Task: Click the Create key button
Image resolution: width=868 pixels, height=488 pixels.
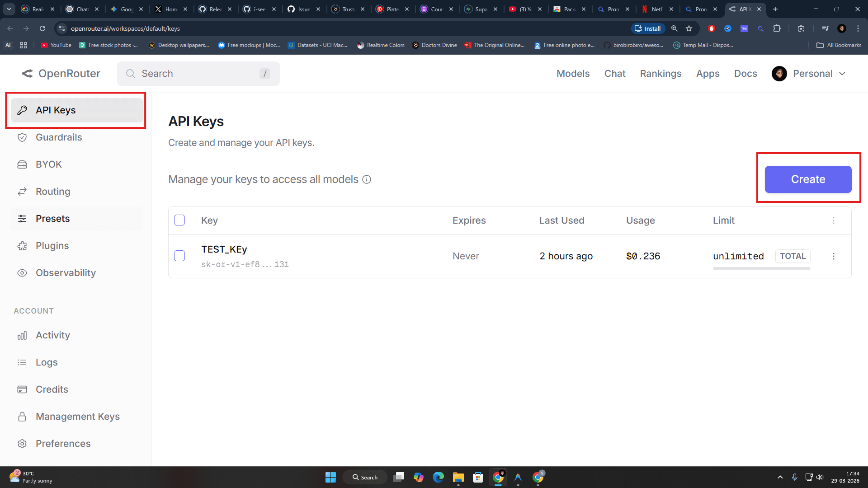Action: click(x=808, y=179)
